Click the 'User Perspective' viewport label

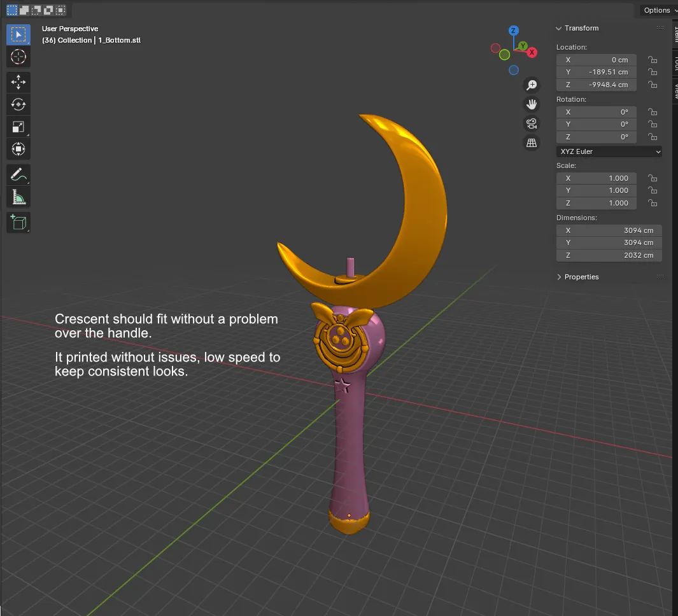pos(70,29)
